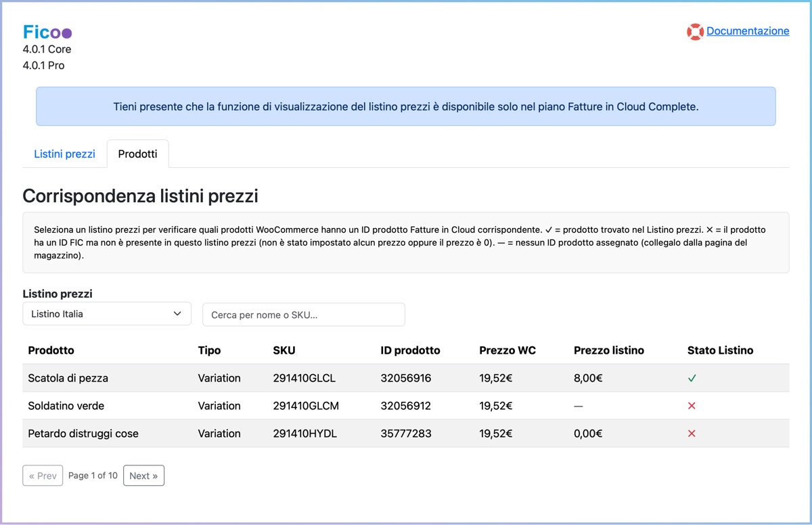Open the Listino Italia dropdown
This screenshot has width=812, height=525.
click(x=107, y=314)
